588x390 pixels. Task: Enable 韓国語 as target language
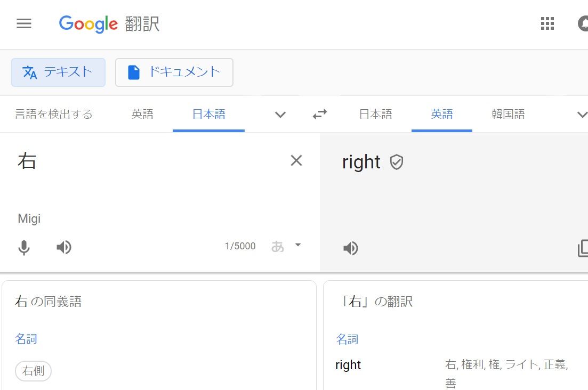508,113
